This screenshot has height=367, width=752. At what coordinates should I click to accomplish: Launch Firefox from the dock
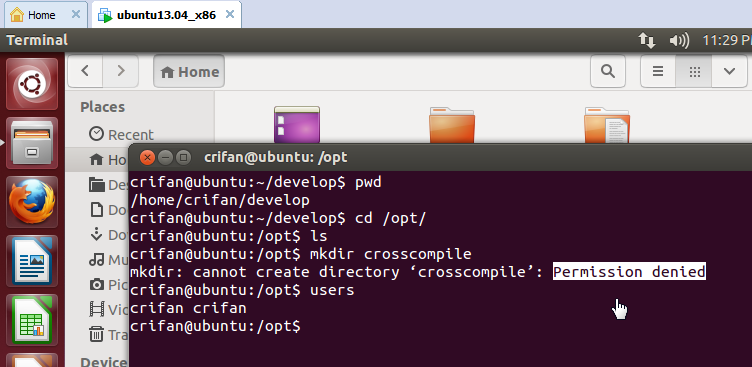coord(32,201)
